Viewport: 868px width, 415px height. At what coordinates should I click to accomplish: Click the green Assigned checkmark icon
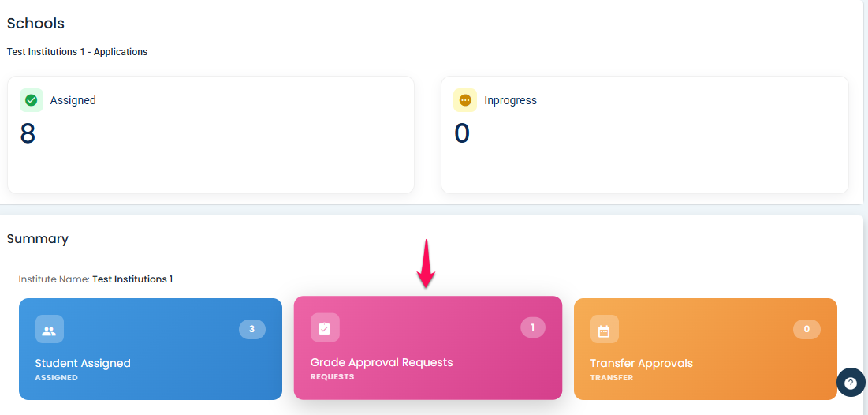coord(32,100)
